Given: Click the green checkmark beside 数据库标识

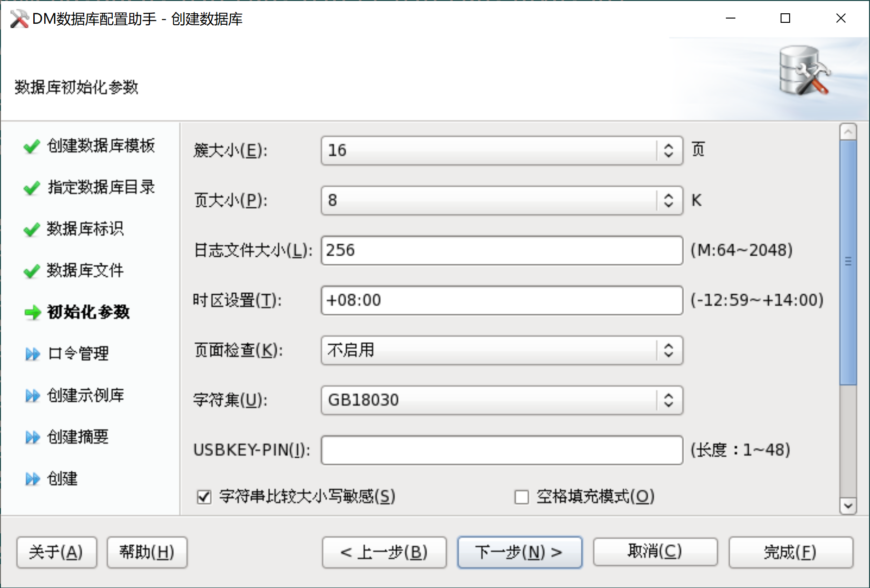Looking at the screenshot, I should click(x=31, y=230).
